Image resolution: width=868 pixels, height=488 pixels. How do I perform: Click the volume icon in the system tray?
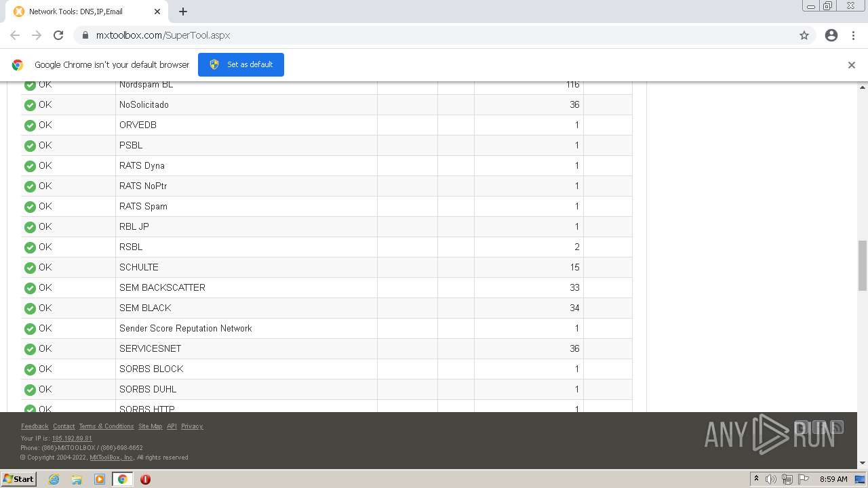pyautogui.click(x=771, y=479)
